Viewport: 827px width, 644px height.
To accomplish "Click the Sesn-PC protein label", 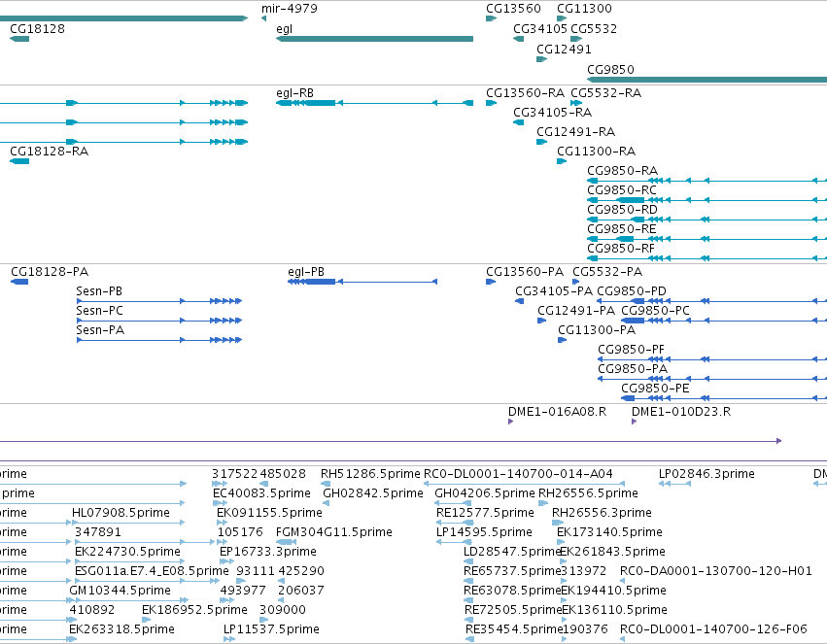I will pos(99,311).
